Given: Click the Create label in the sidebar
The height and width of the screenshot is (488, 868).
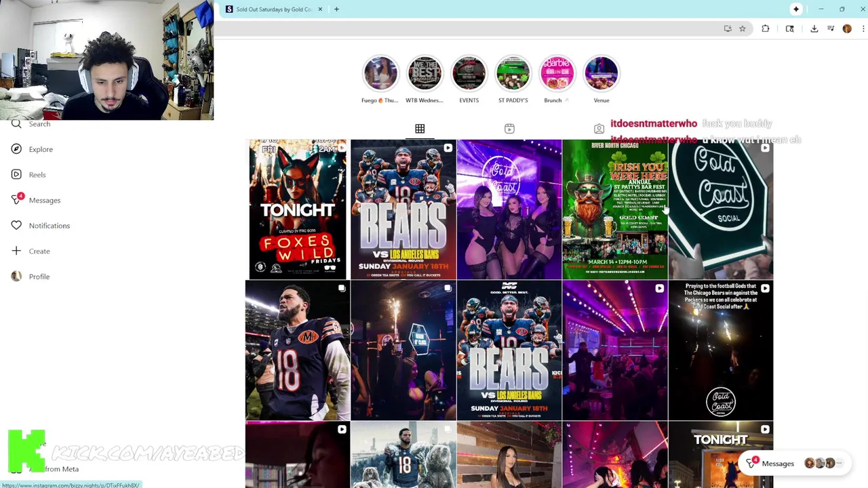Looking at the screenshot, I should pos(39,251).
